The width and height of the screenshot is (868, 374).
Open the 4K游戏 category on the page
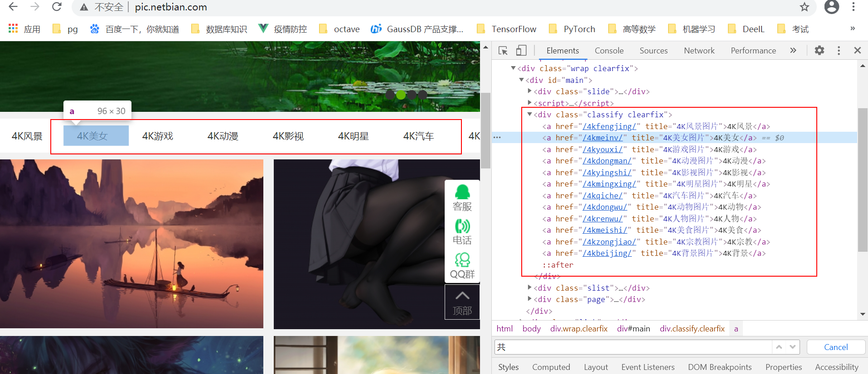(158, 136)
